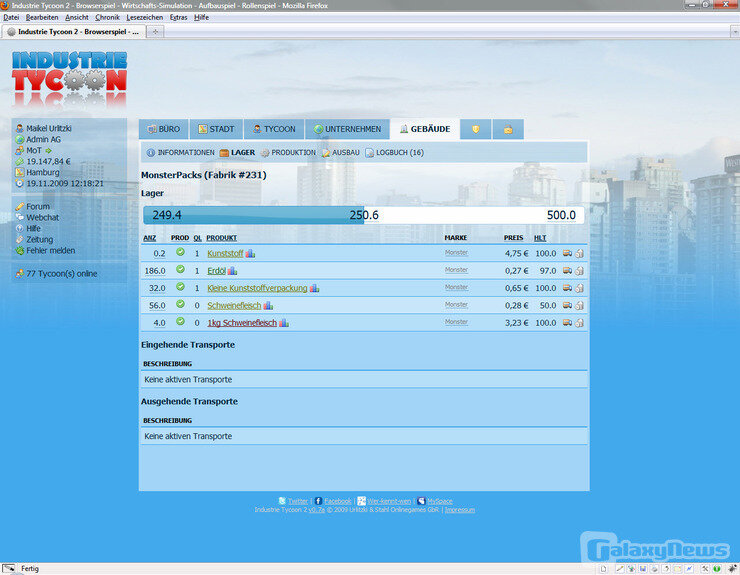Open the Chronik menu

click(107, 17)
